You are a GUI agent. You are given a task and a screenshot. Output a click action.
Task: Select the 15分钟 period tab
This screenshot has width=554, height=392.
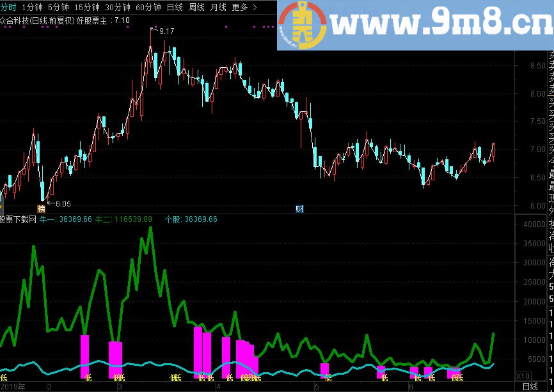87,7
